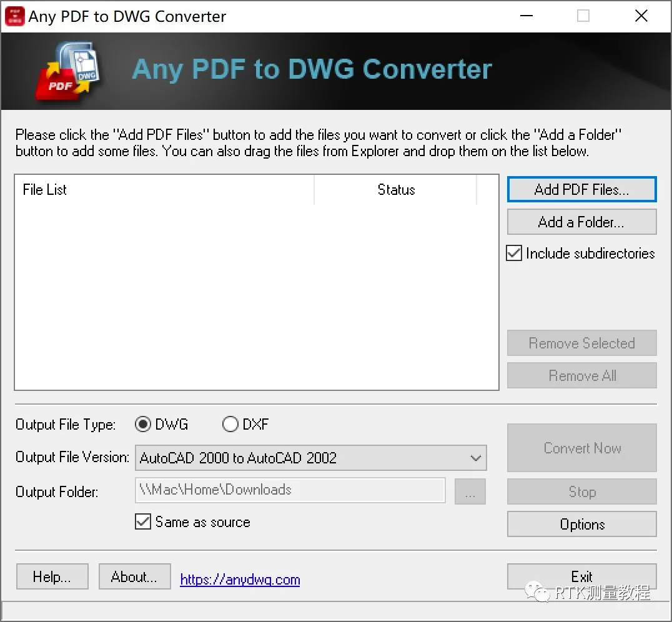Open the Help button
Image resolution: width=672 pixels, height=622 pixels.
(52, 576)
